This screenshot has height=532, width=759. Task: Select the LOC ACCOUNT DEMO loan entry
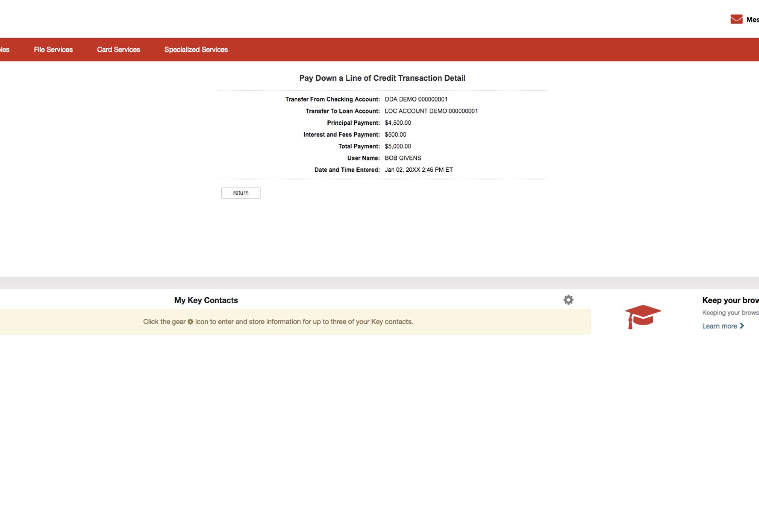tap(431, 111)
